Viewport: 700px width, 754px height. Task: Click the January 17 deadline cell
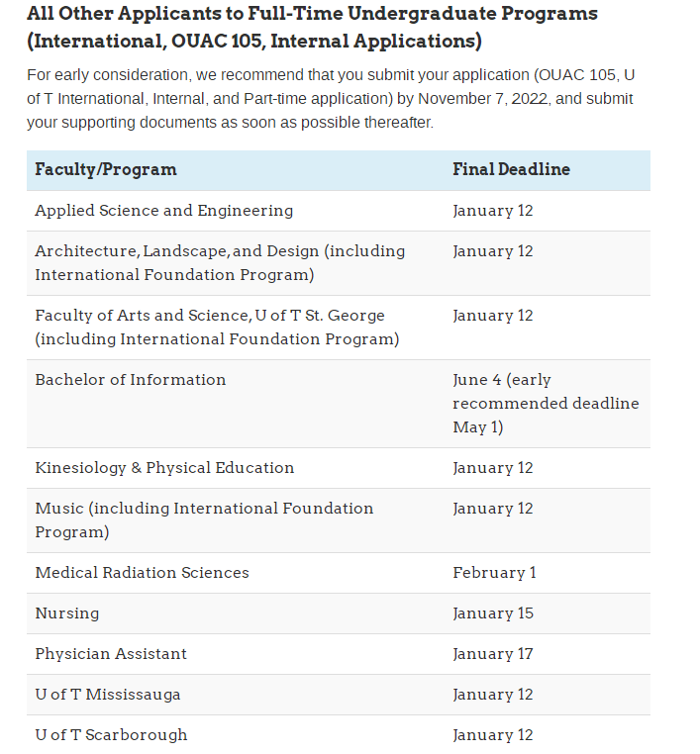click(x=493, y=654)
